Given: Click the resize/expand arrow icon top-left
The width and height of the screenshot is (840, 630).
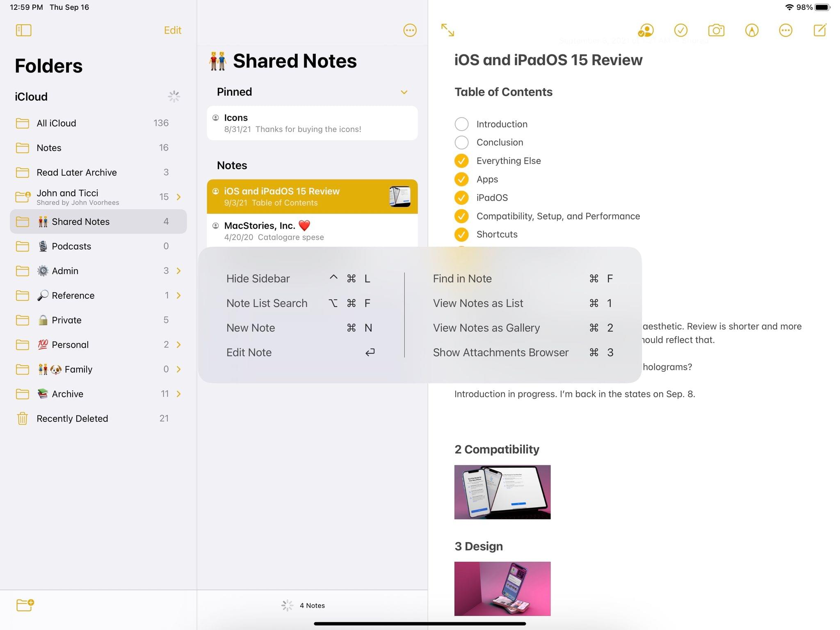Looking at the screenshot, I should click(448, 30).
